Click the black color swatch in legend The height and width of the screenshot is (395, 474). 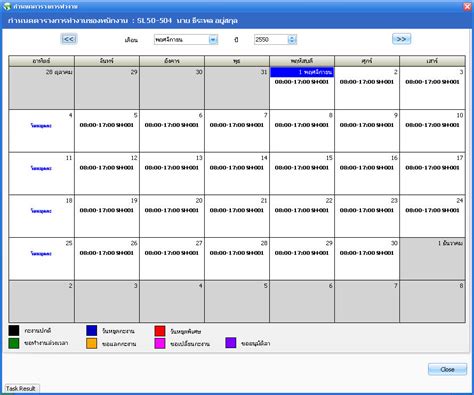(x=14, y=331)
